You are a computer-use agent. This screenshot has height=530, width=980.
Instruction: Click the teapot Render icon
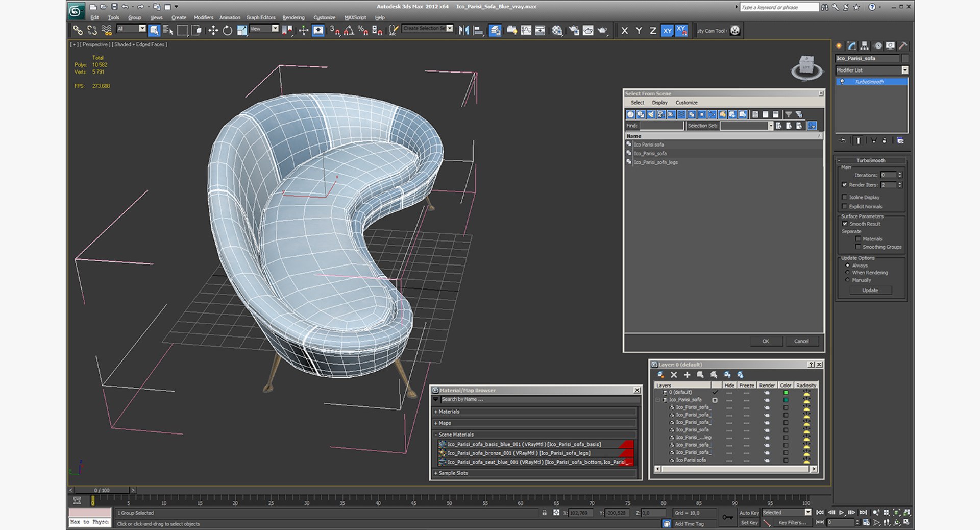(x=602, y=31)
